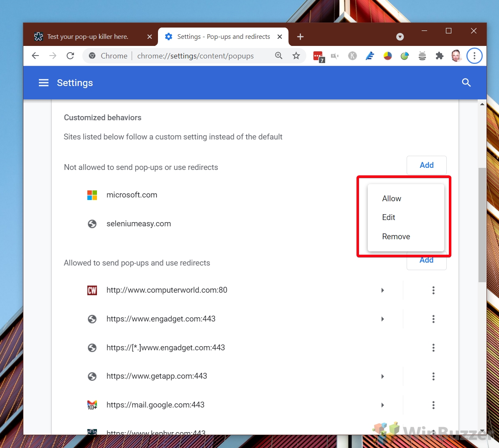Open the profile avatar menu
Screen dimensions: 499x448
pyautogui.click(x=457, y=56)
